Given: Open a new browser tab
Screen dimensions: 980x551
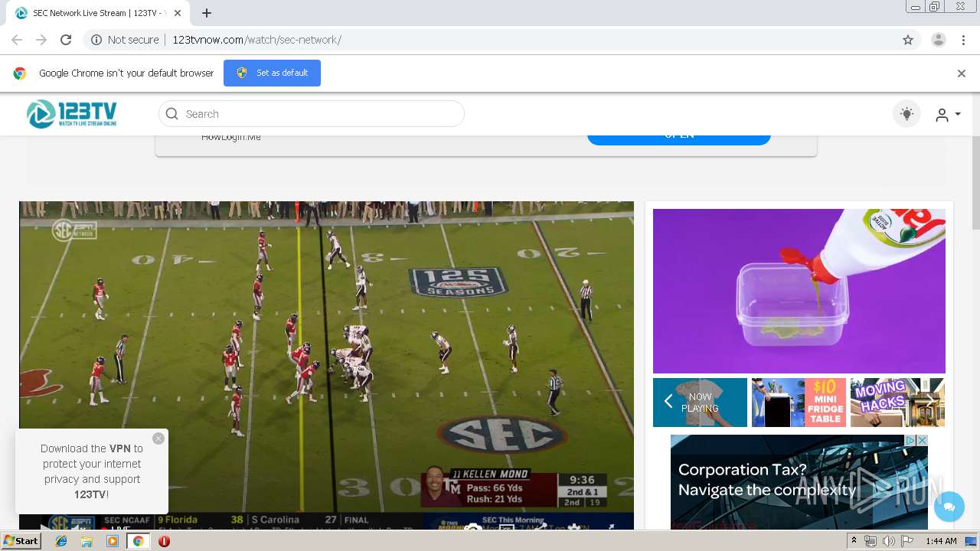Looking at the screenshot, I should click(x=207, y=13).
